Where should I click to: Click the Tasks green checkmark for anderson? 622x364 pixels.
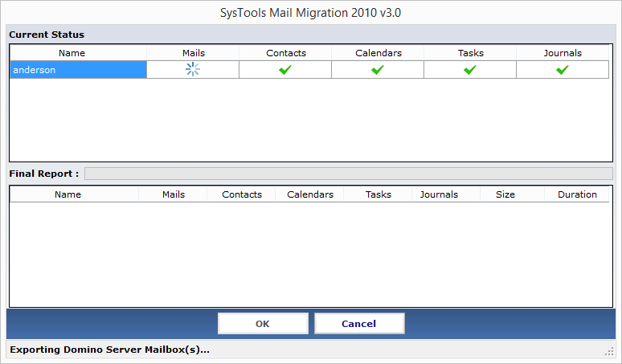click(470, 70)
